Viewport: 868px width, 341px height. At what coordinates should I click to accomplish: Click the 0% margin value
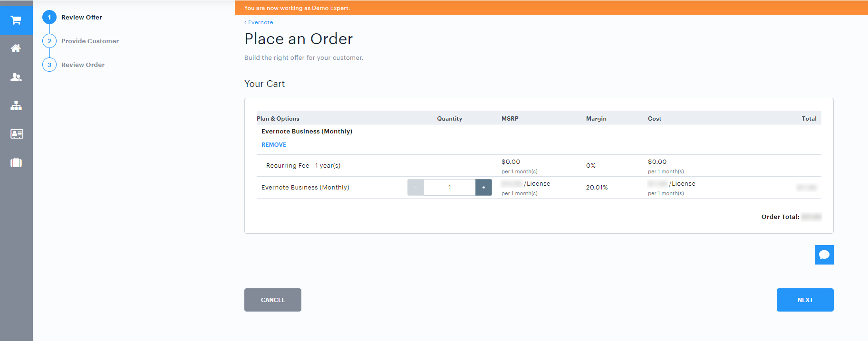coord(591,166)
